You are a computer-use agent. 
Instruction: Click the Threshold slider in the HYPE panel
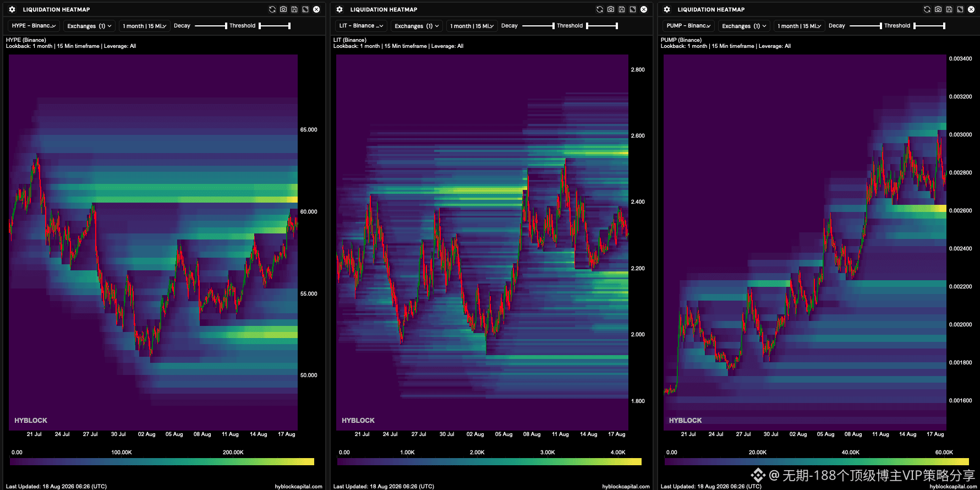275,26
